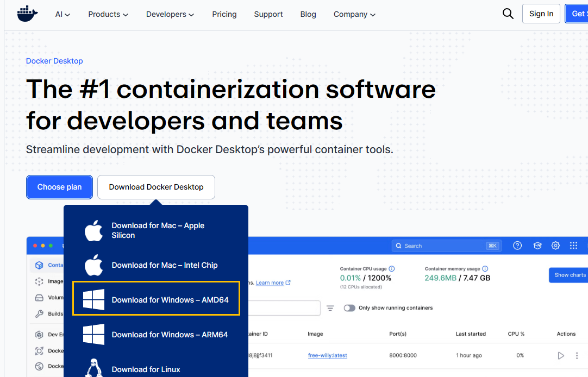Click the Dev Environments icon in sidebar

tap(39, 335)
